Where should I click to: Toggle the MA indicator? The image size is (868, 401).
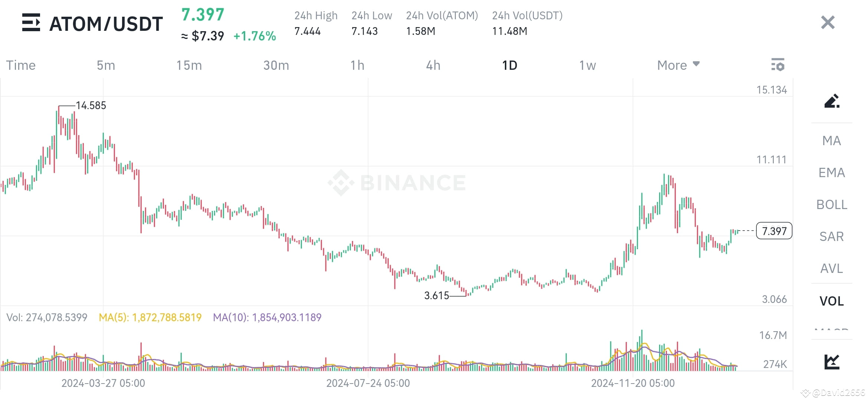coord(831,141)
